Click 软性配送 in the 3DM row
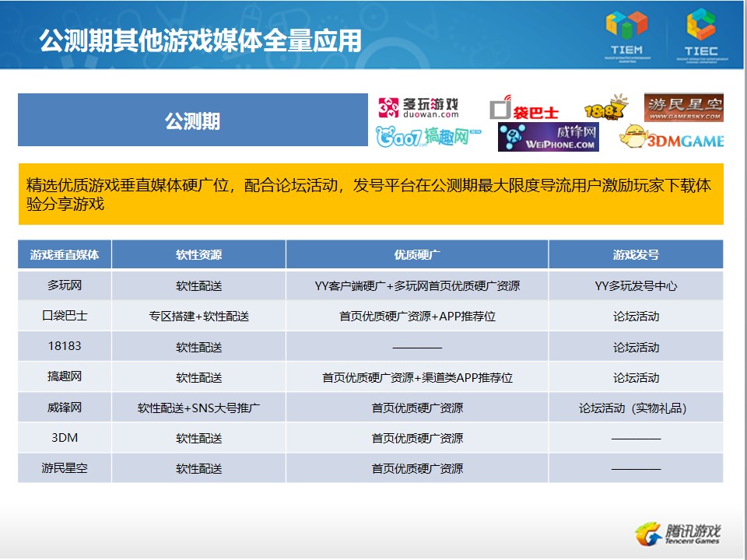The image size is (747, 560). (198, 438)
